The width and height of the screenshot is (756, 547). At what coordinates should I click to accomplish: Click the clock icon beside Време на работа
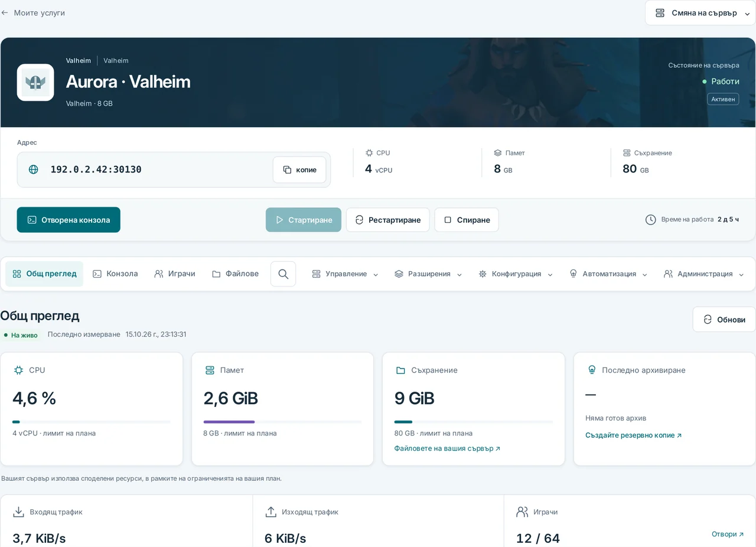[x=650, y=220]
